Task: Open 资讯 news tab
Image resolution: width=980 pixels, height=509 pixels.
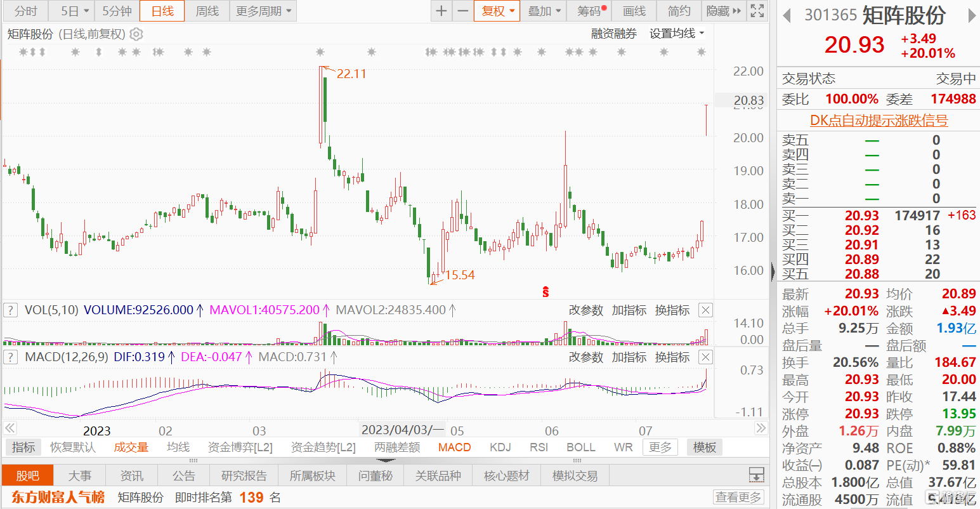Action: 131,475
